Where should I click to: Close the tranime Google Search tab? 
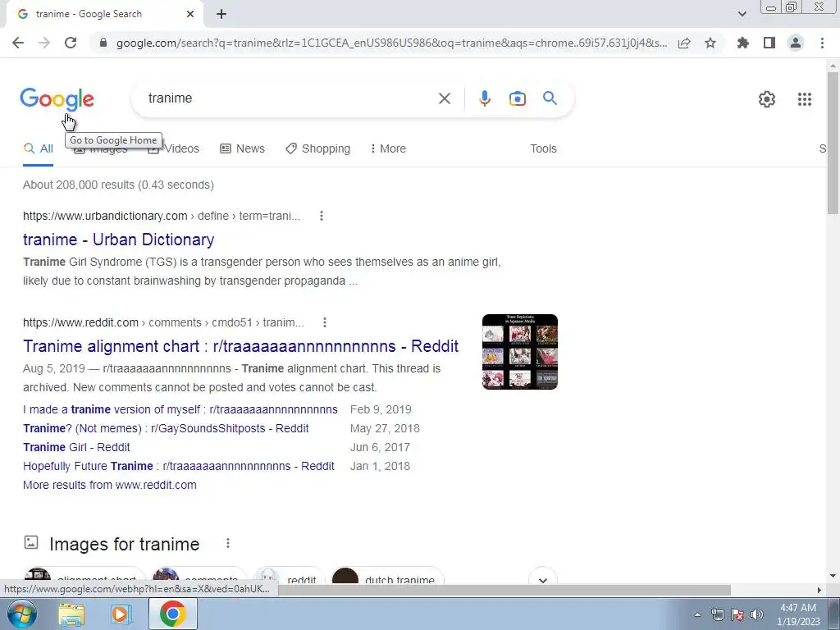190,14
